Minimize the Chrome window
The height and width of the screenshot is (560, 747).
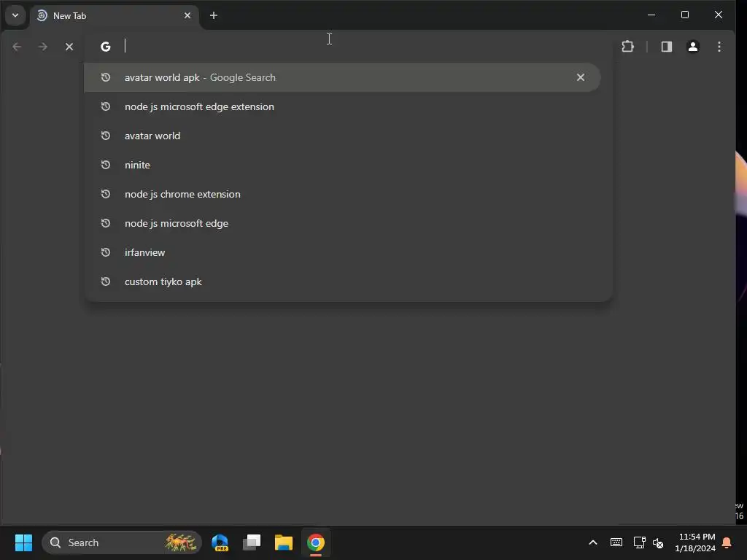651,15
